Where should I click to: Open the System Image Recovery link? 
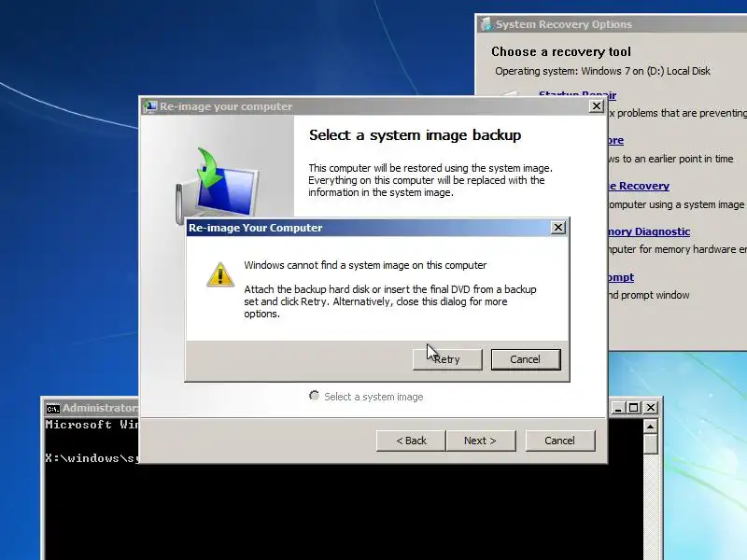639,186
